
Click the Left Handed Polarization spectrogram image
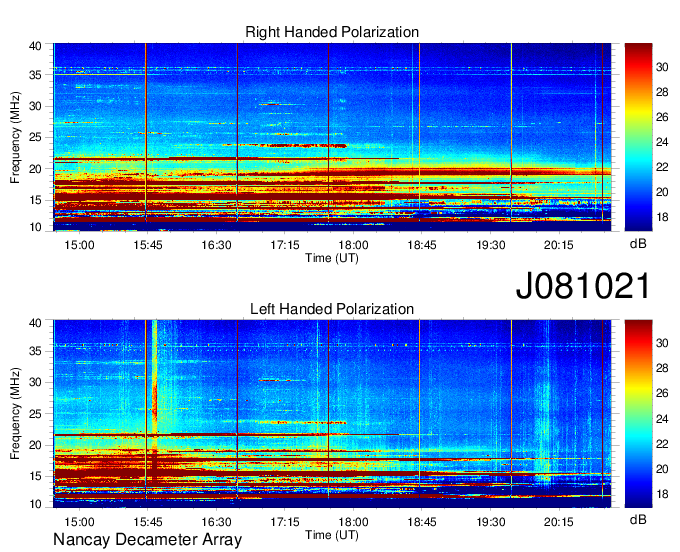[x=332, y=414]
